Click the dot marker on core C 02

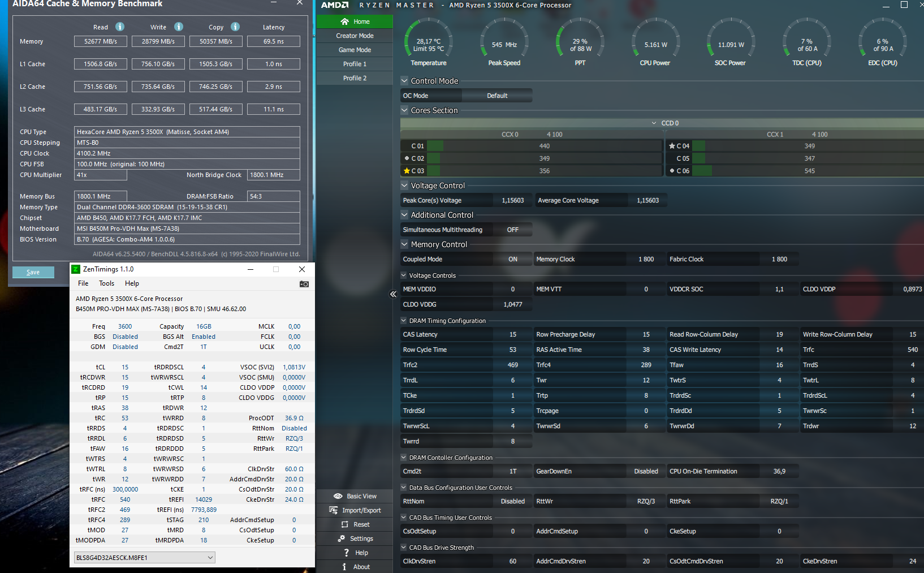[407, 158]
